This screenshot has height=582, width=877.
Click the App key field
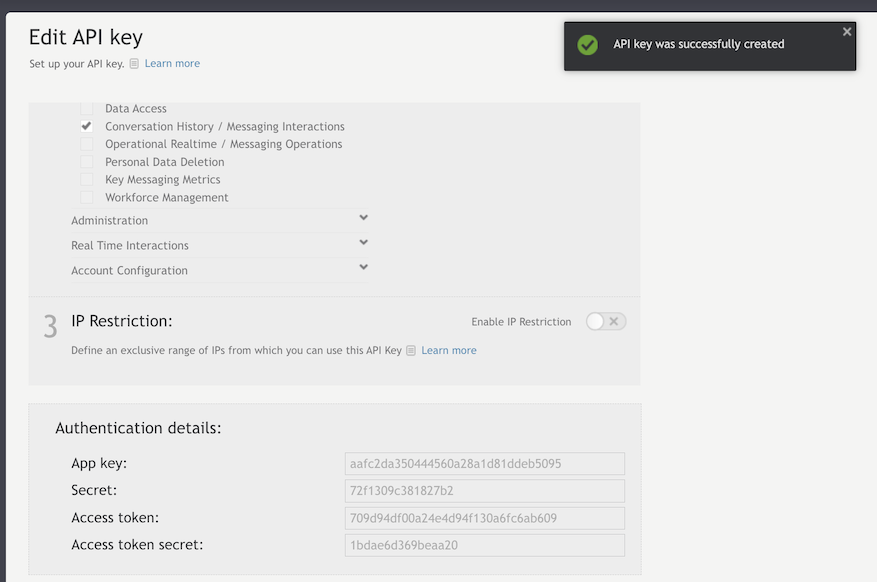coord(485,463)
